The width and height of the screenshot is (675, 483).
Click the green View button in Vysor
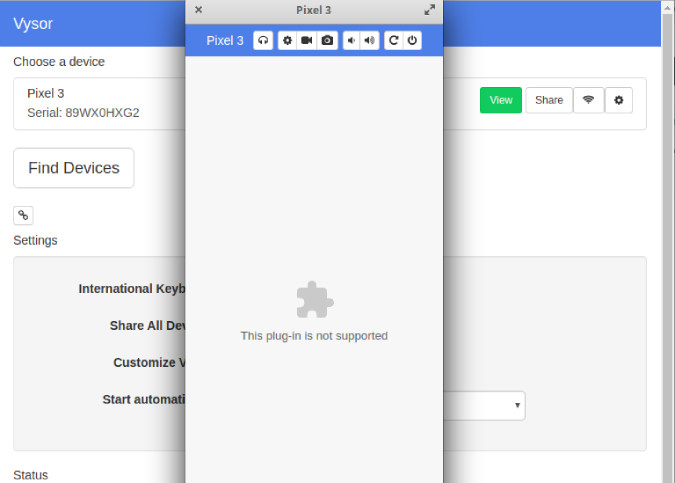tap(501, 100)
